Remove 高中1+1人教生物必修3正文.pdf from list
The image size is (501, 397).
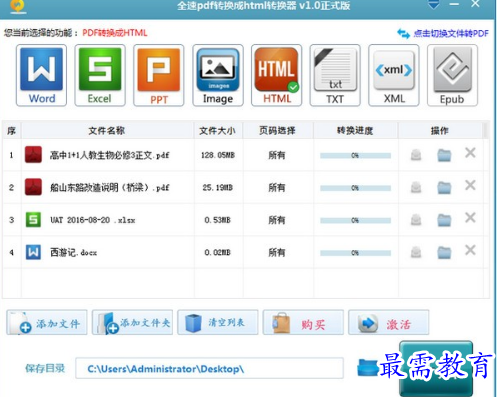click(470, 153)
